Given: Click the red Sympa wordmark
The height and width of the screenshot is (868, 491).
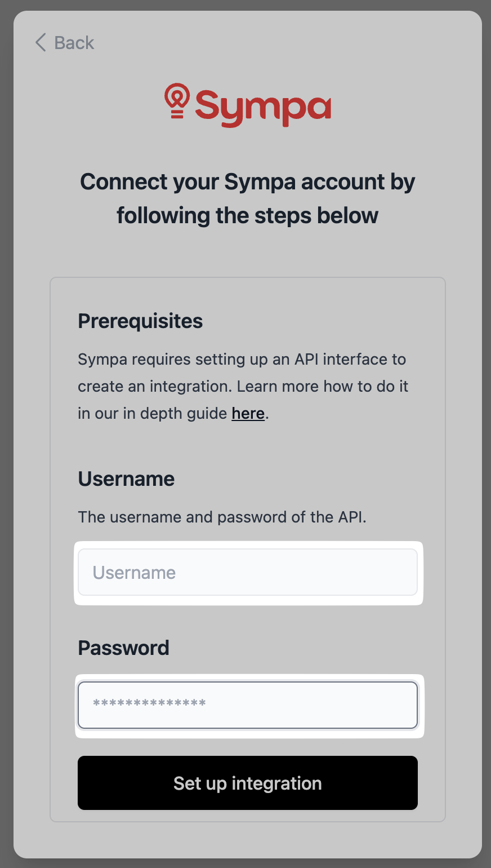Looking at the screenshot, I should point(262,107).
